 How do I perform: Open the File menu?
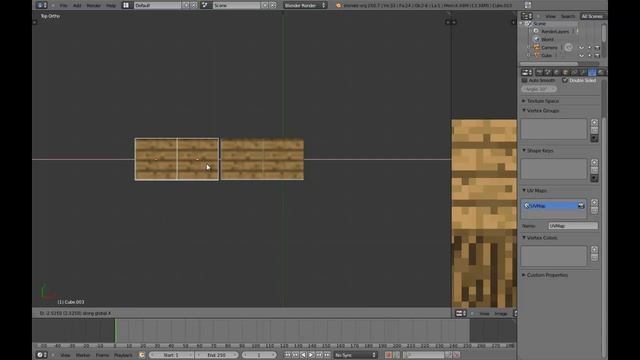[x=64, y=6]
